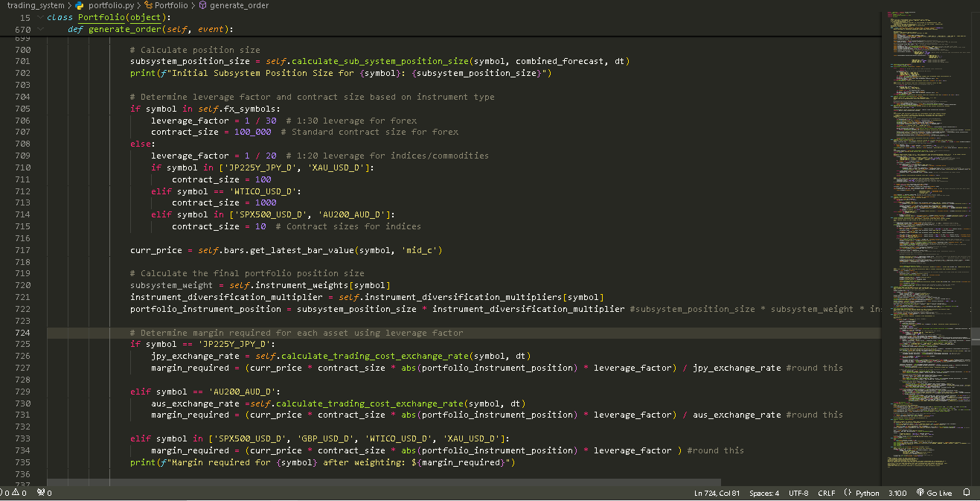Click 'leverage_factor = 1 / 20' on line 709
This screenshot has width=980, height=501.
[214, 156]
